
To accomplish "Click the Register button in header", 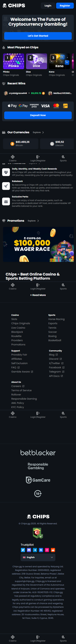I will click(x=65, y=6).
